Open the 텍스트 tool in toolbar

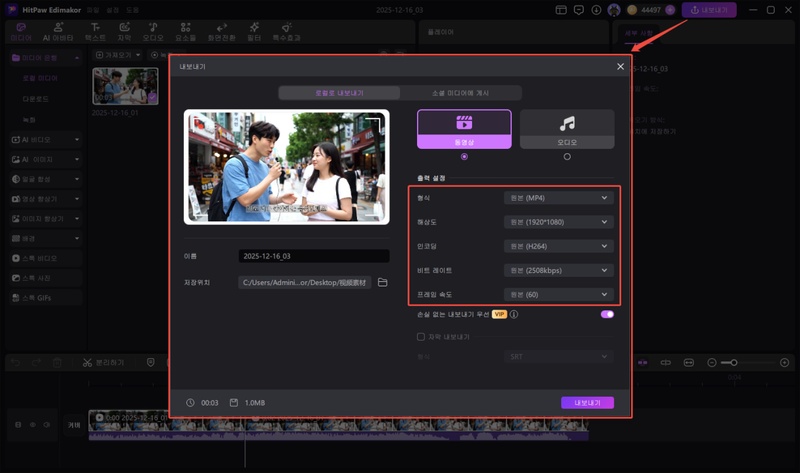pos(95,32)
